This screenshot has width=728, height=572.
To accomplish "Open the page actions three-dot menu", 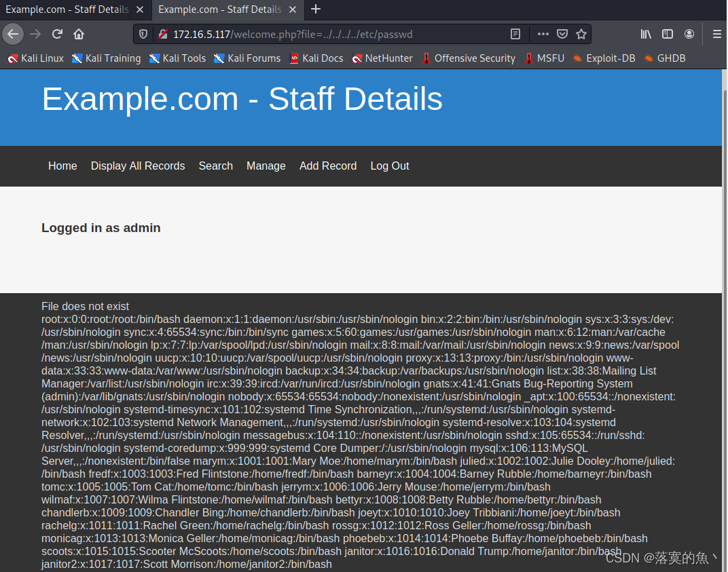I will pyautogui.click(x=543, y=34).
